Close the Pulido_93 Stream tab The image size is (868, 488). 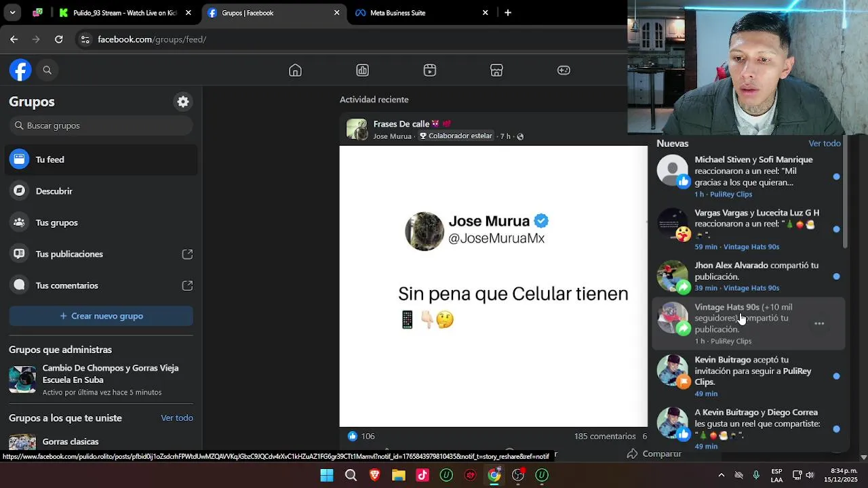coord(188,13)
